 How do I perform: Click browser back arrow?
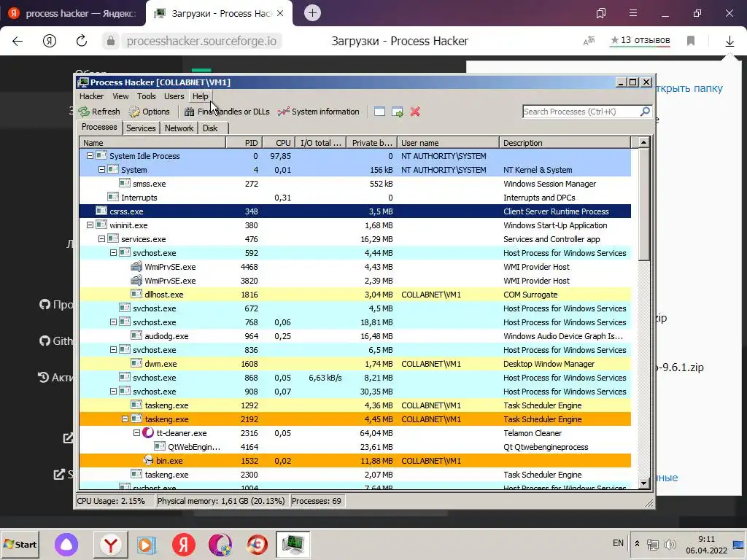coord(18,41)
